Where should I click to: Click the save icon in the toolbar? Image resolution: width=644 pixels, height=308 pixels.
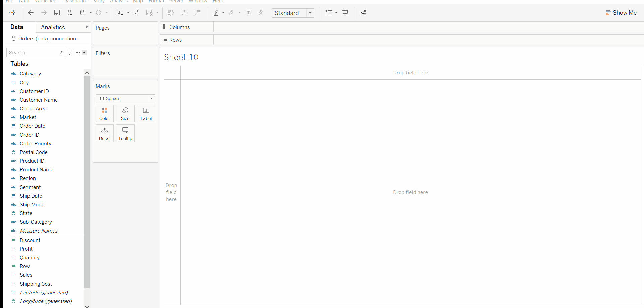pyautogui.click(x=57, y=13)
